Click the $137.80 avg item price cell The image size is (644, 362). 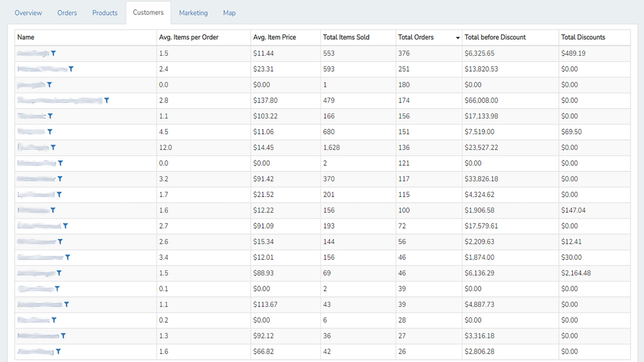tap(285, 101)
